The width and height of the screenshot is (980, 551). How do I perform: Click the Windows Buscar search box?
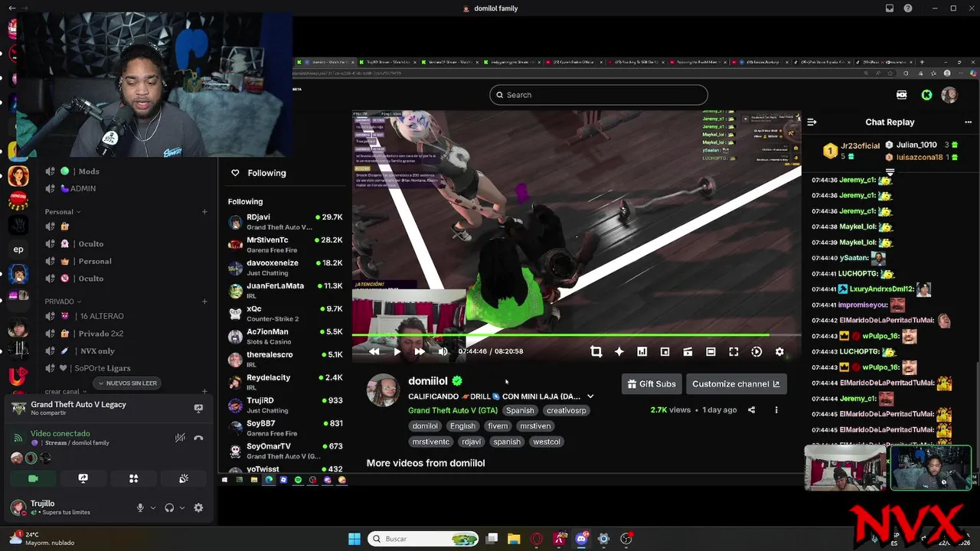(424, 539)
